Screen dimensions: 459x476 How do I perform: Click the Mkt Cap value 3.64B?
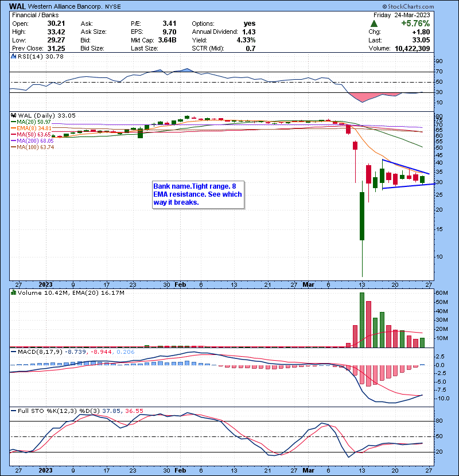(168, 40)
